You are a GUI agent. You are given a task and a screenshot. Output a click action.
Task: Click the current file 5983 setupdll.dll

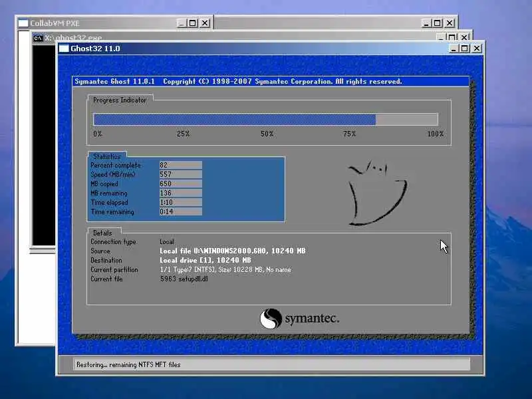[x=184, y=279]
